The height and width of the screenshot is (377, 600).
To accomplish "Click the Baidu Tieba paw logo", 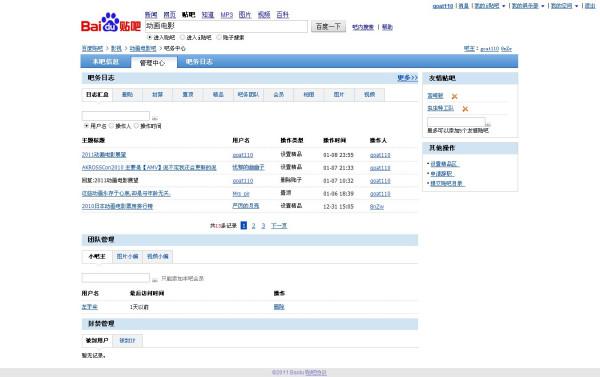I will coord(111,23).
